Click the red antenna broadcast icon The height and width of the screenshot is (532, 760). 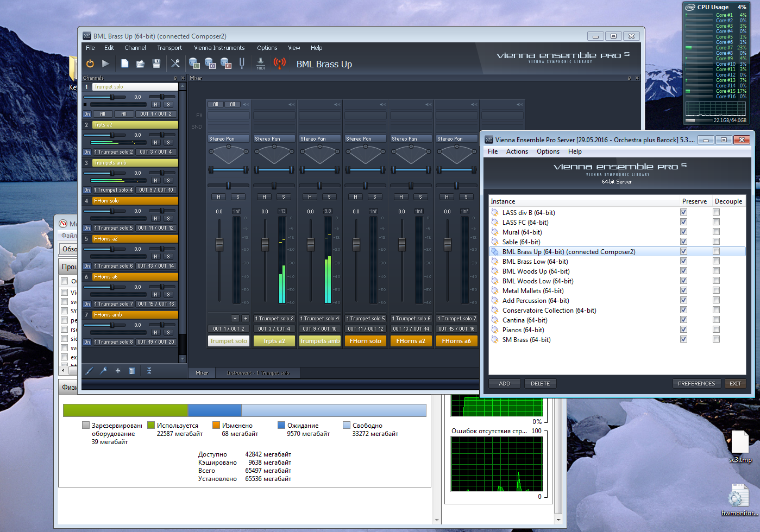280,64
